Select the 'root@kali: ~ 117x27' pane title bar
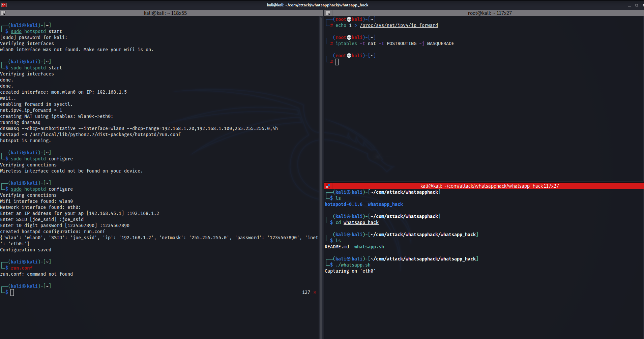Screen dimensions: 644x339 (x=490, y=13)
